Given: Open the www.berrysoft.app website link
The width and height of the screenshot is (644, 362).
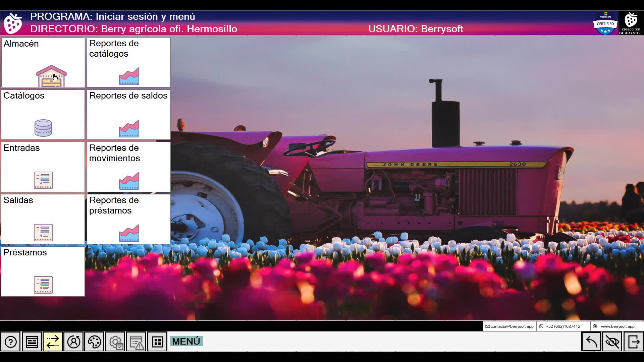Looking at the screenshot, I should click(x=617, y=326).
